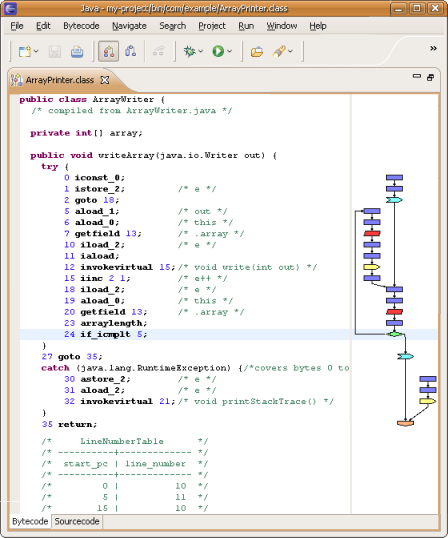The height and width of the screenshot is (538, 448).
Task: Switch to the Sourcecode bottom tab
Action: [77, 522]
